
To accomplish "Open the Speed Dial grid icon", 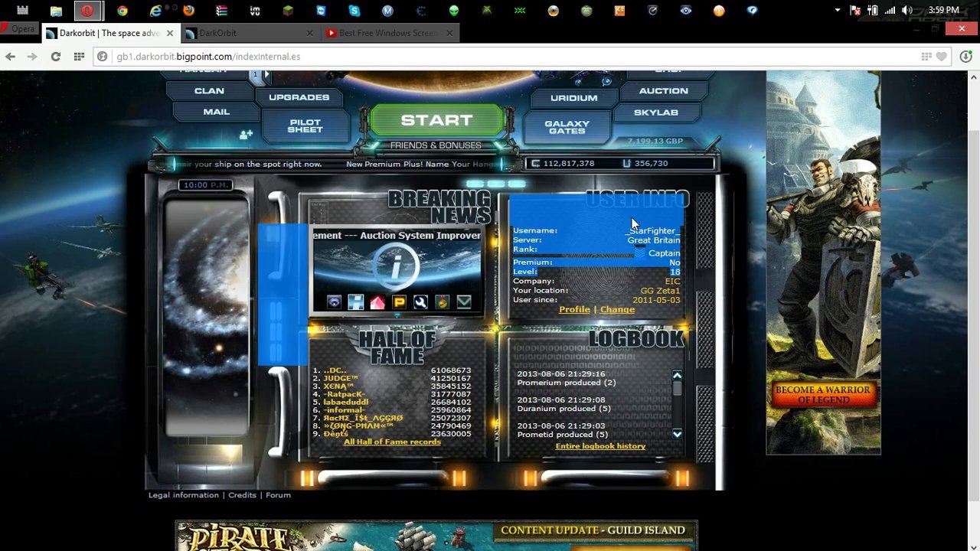I will tap(78, 57).
